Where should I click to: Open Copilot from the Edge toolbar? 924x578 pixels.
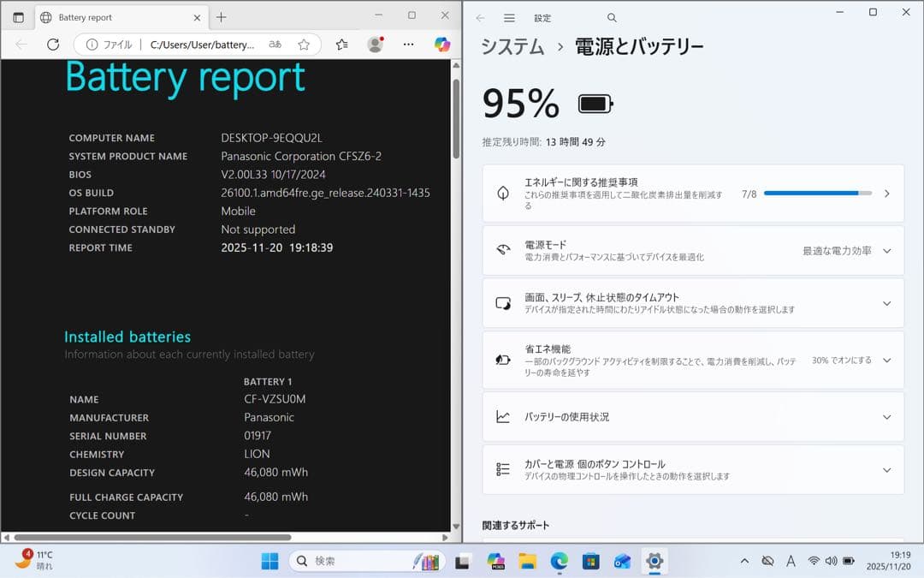(442, 44)
